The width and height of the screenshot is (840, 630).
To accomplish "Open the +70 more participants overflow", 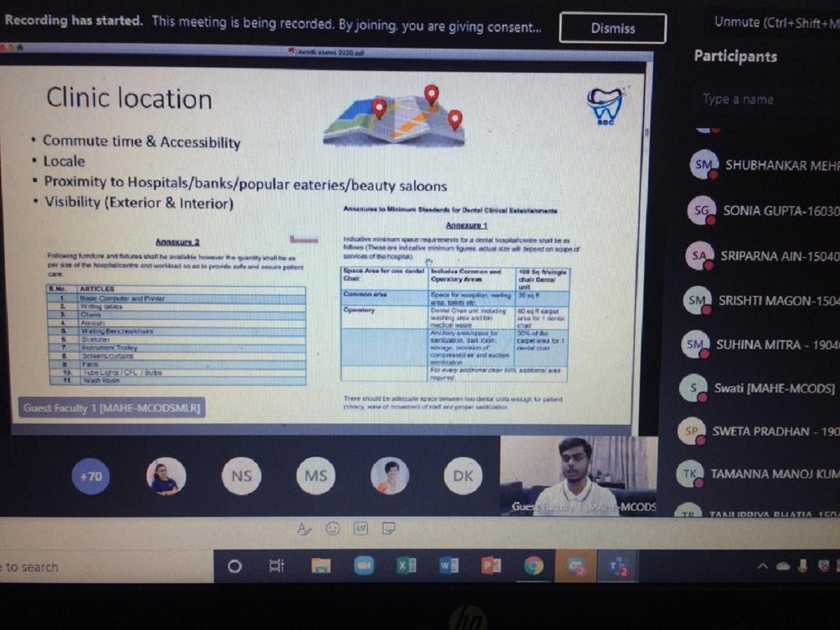I will pyautogui.click(x=90, y=477).
